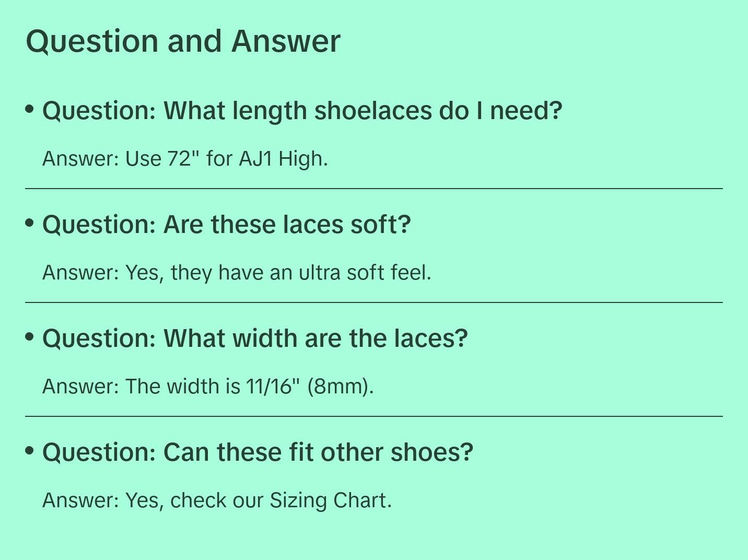
Task: Open the "Can these fit other shoes?" question
Action: coord(258,452)
